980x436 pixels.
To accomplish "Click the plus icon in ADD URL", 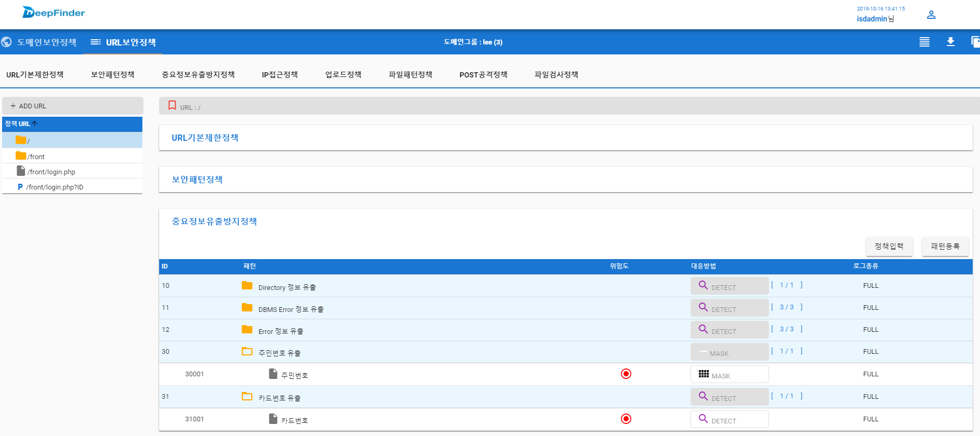I will pyautogui.click(x=13, y=106).
